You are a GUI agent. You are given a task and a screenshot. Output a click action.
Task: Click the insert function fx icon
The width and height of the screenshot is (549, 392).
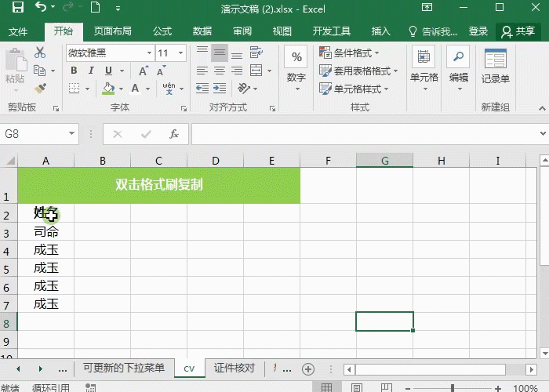[174, 134]
